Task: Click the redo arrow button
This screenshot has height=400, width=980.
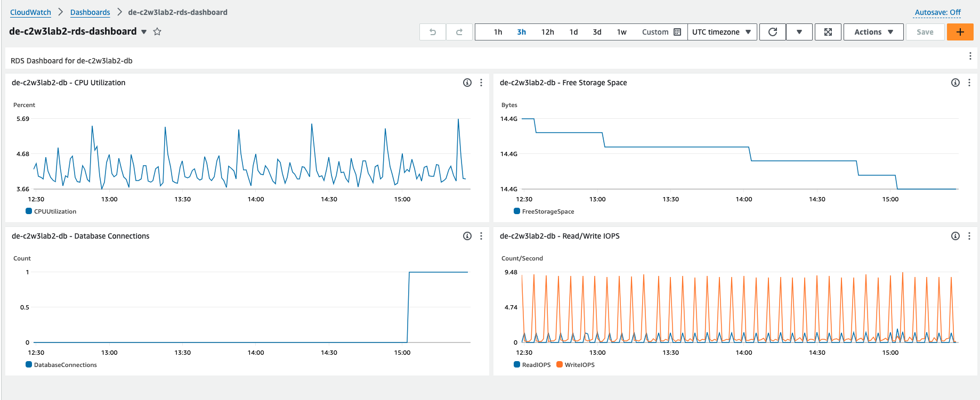Action: point(459,32)
